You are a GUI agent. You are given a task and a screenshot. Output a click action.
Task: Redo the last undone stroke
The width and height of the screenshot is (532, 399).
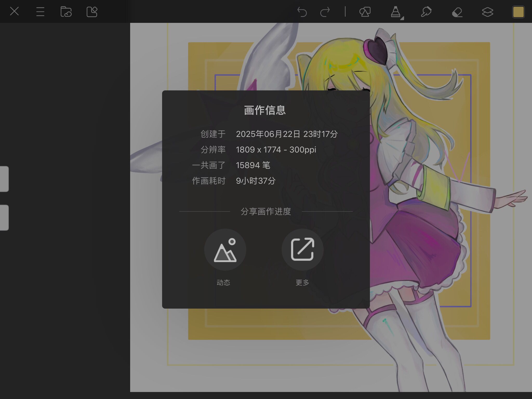tap(325, 12)
